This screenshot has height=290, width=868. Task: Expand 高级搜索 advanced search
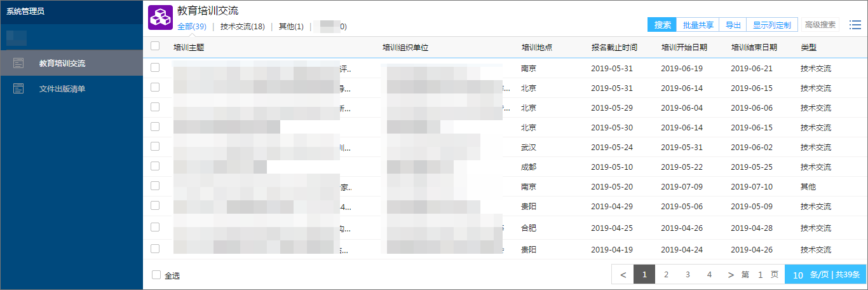coord(820,25)
